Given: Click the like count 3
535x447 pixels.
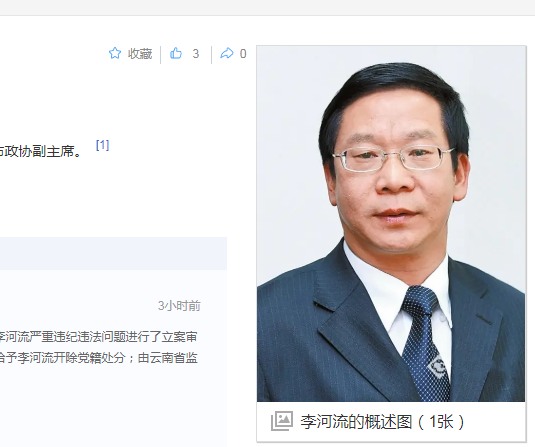Looking at the screenshot, I should click(x=196, y=54).
